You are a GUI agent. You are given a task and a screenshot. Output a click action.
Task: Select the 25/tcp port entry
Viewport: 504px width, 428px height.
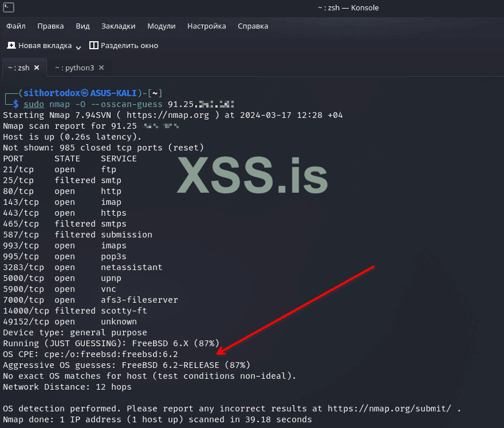18,180
